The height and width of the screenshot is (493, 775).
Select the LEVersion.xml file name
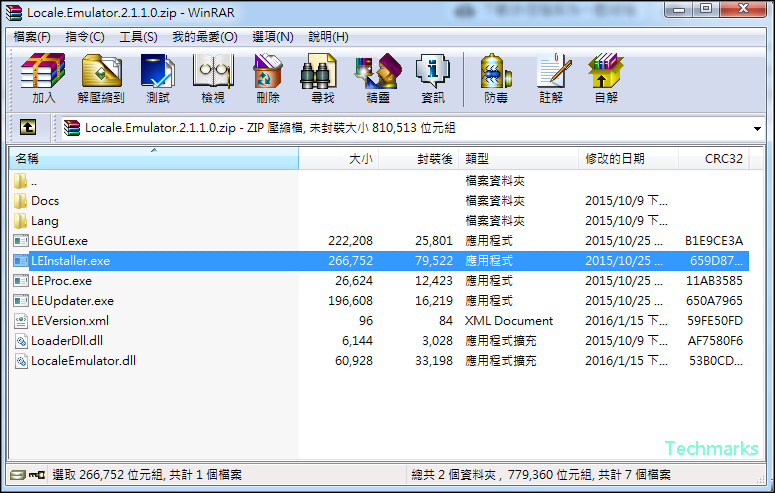click(x=70, y=321)
